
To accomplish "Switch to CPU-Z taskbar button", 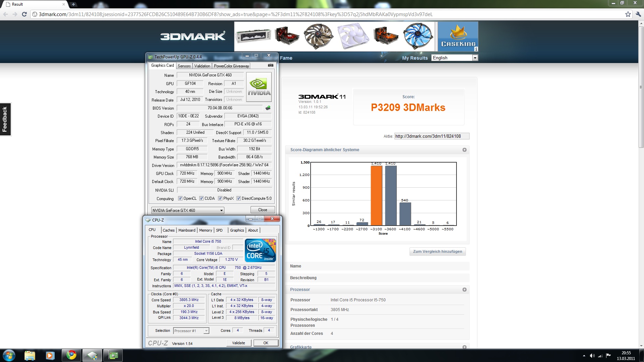I will (92, 355).
